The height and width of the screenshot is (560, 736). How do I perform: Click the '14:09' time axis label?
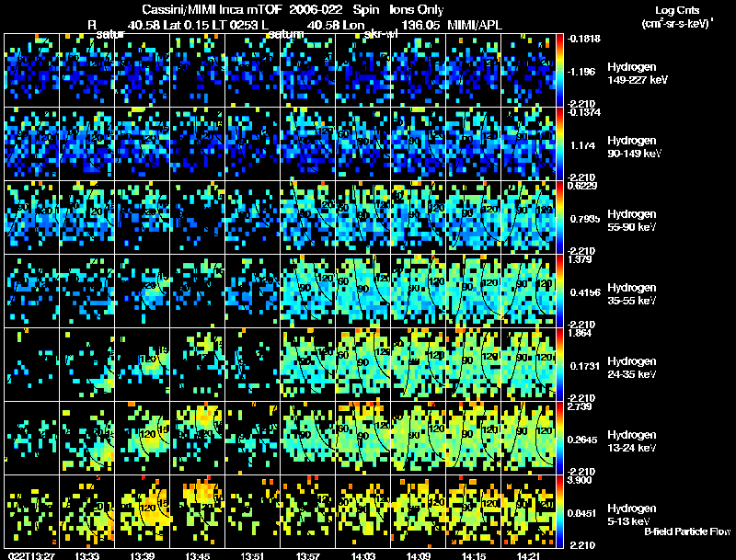pos(419,555)
